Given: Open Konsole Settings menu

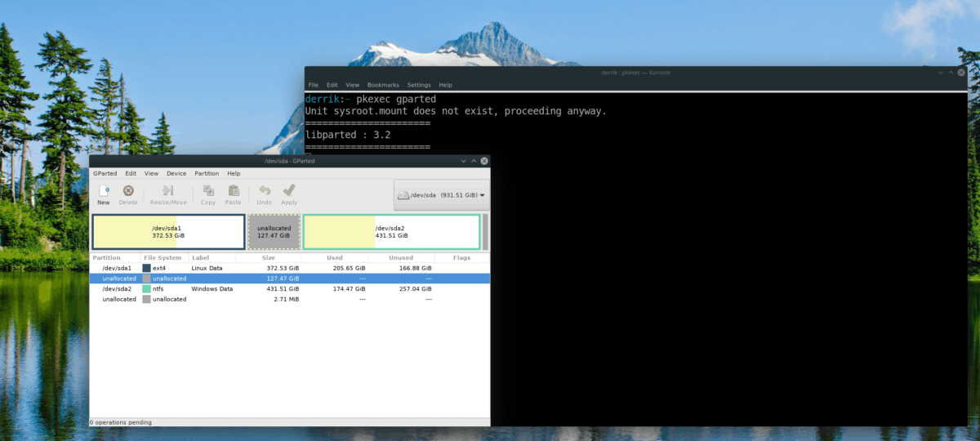Looking at the screenshot, I should point(419,85).
